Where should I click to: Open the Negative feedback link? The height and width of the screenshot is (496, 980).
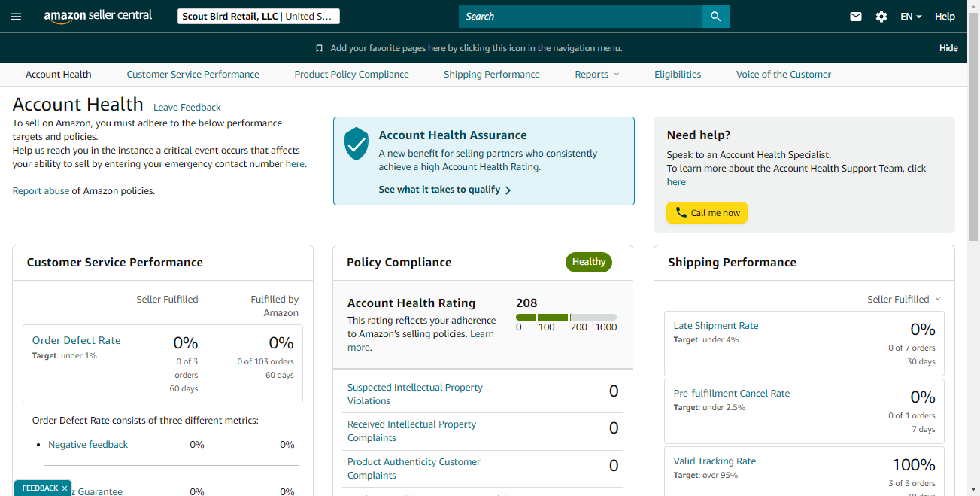[x=88, y=445]
